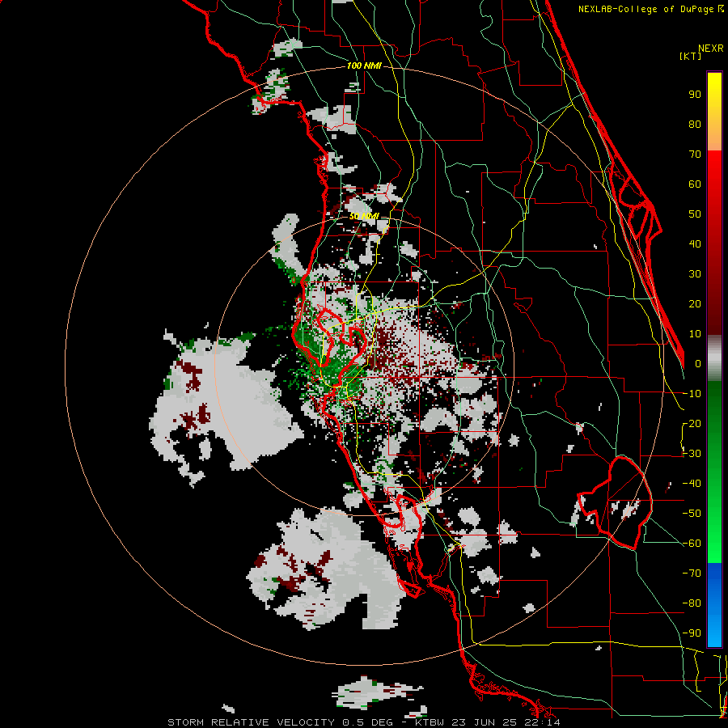Pick the orange segment of the color bar
Screen dimensions: 728x728
(x=714, y=138)
